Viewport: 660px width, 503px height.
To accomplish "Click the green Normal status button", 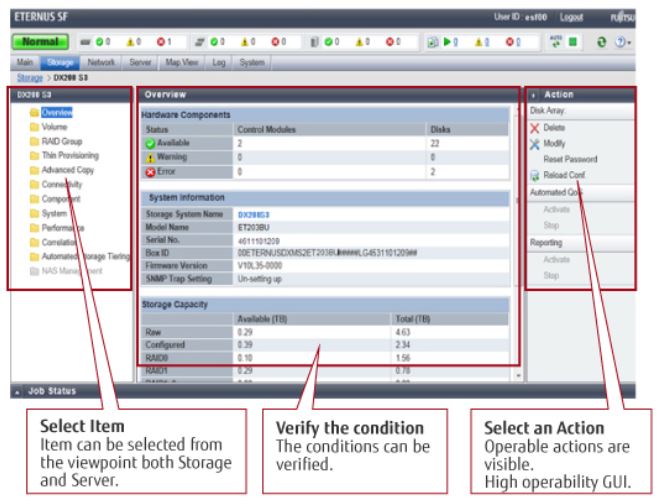I will [x=40, y=42].
